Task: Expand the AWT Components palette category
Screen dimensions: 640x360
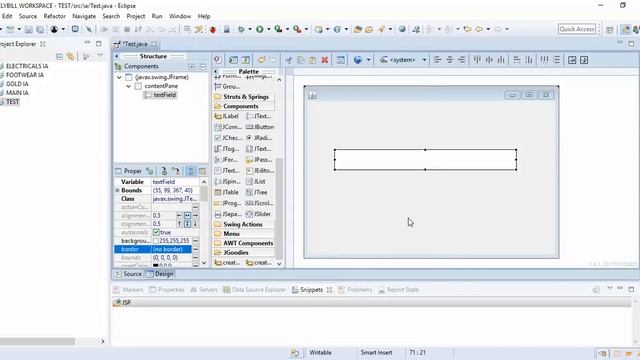Action: click(x=244, y=243)
